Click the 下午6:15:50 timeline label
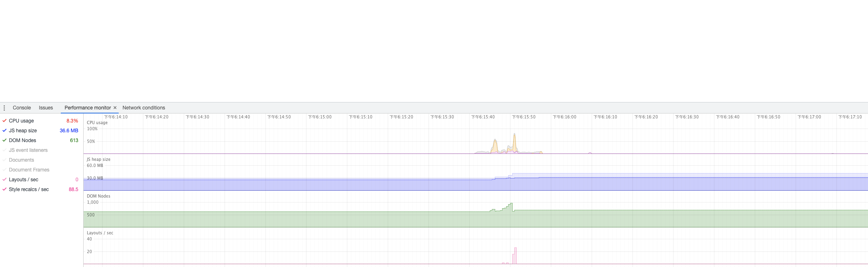 524,117
